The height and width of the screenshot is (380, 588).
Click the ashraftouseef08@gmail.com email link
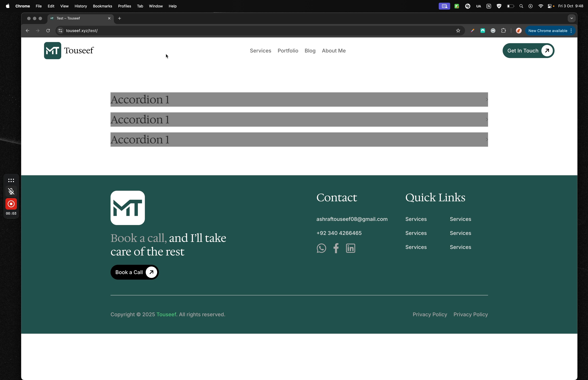pyautogui.click(x=352, y=219)
